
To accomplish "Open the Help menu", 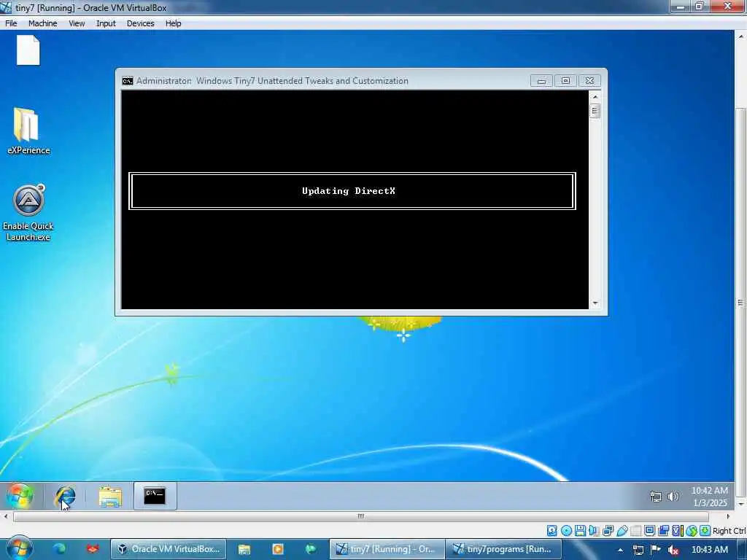I will pos(173,23).
